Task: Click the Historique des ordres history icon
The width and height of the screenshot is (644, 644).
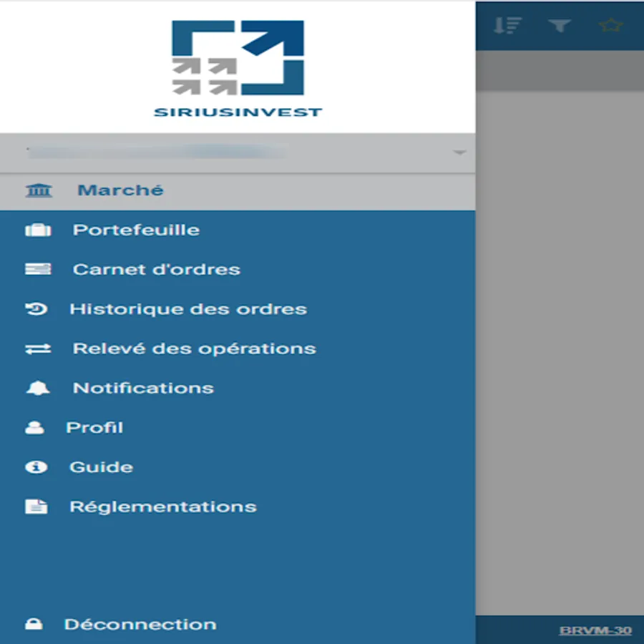Action: 36,309
